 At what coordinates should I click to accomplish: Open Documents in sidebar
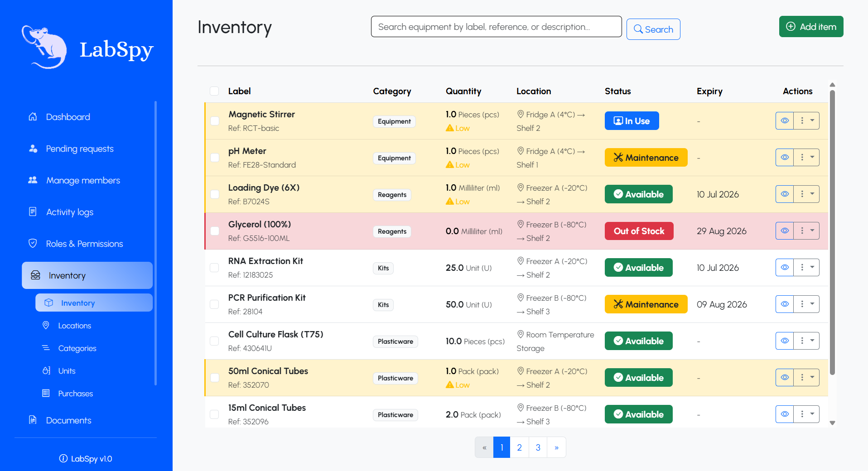click(68, 420)
